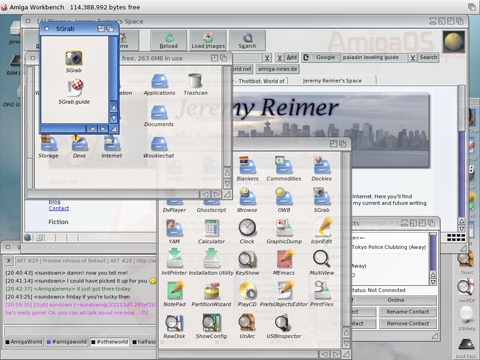Click the Load Images toolbar button
Image resolution: width=480 pixels, height=360 pixels.
(208, 40)
